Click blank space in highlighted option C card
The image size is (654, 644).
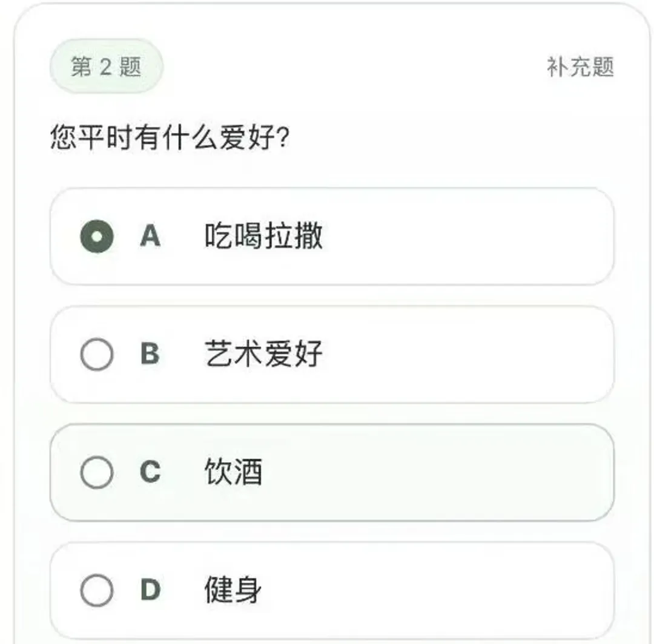pyautogui.click(x=472, y=472)
